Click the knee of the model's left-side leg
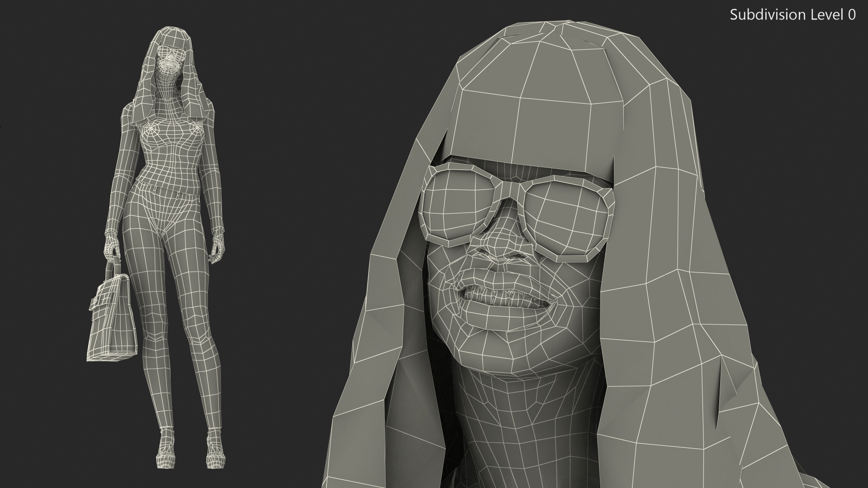This screenshot has width=868, height=488. point(154,325)
